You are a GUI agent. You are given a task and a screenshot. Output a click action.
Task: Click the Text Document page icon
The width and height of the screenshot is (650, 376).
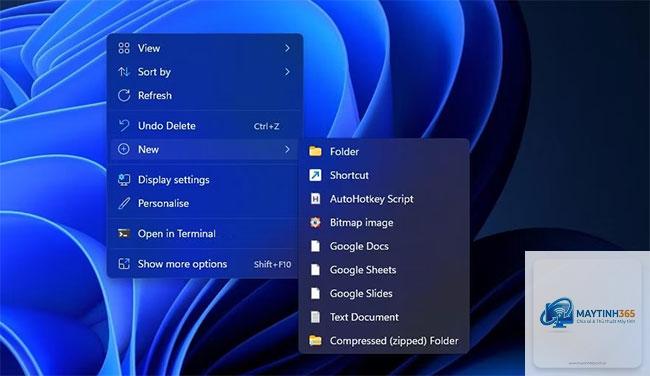(x=315, y=317)
